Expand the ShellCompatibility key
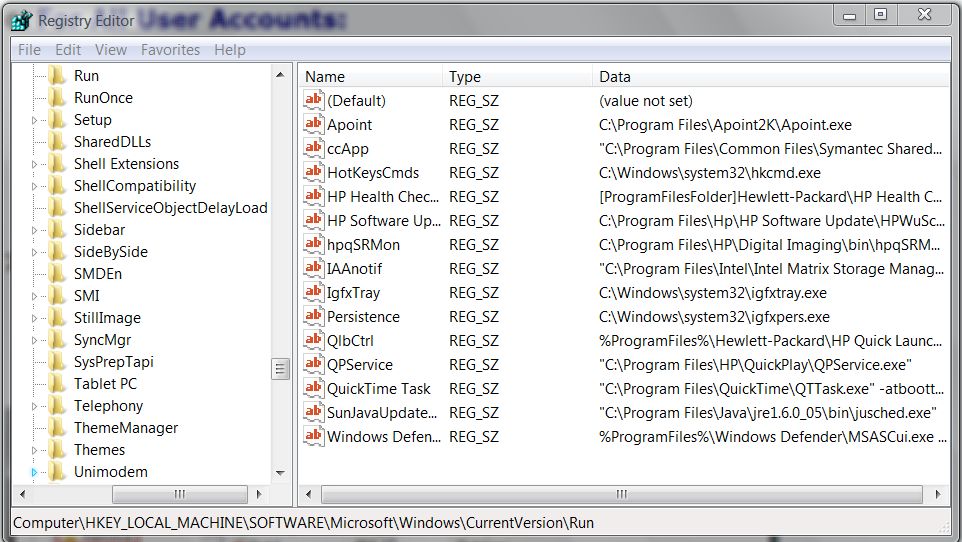Screen dimensions: 962x542 (34, 187)
